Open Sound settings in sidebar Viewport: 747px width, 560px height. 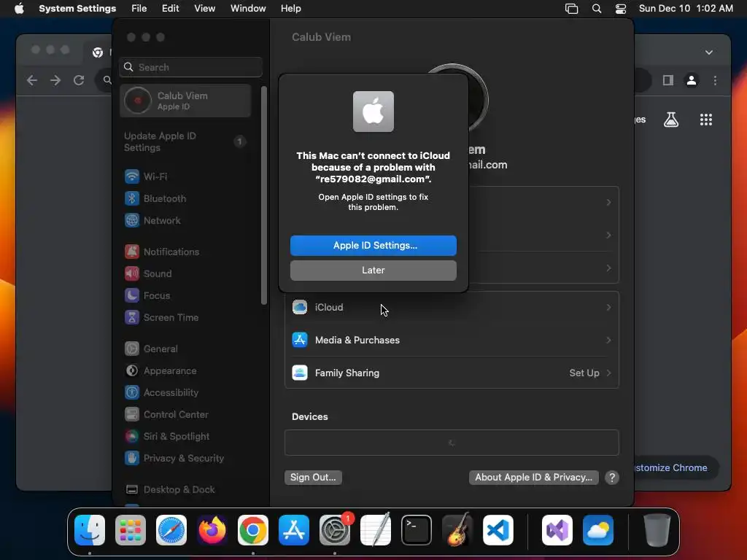click(x=185, y=274)
